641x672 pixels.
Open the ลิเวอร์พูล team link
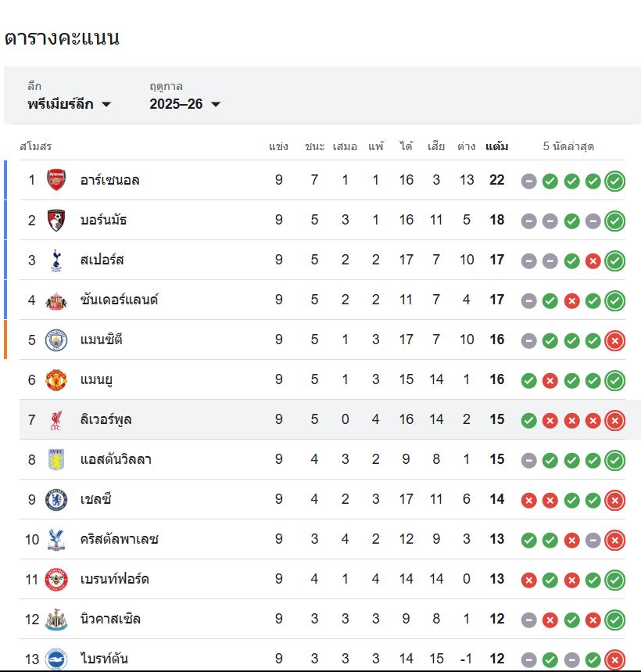pos(106,419)
